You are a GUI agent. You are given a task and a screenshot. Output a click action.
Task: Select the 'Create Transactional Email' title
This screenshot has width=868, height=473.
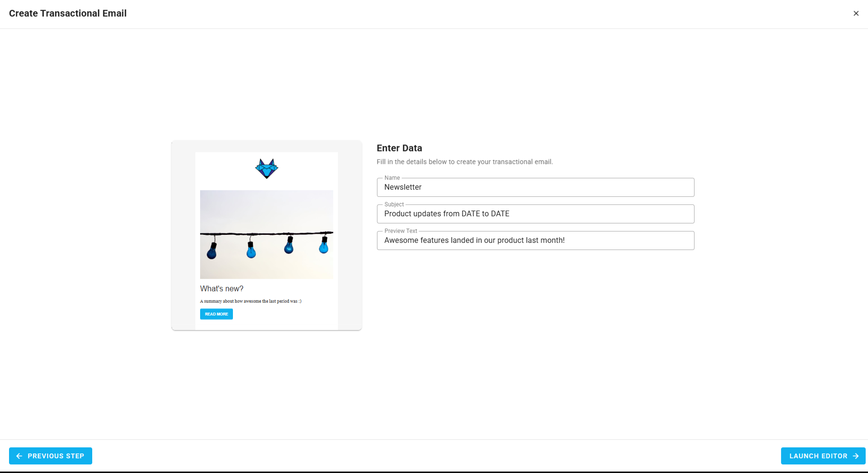68,13
